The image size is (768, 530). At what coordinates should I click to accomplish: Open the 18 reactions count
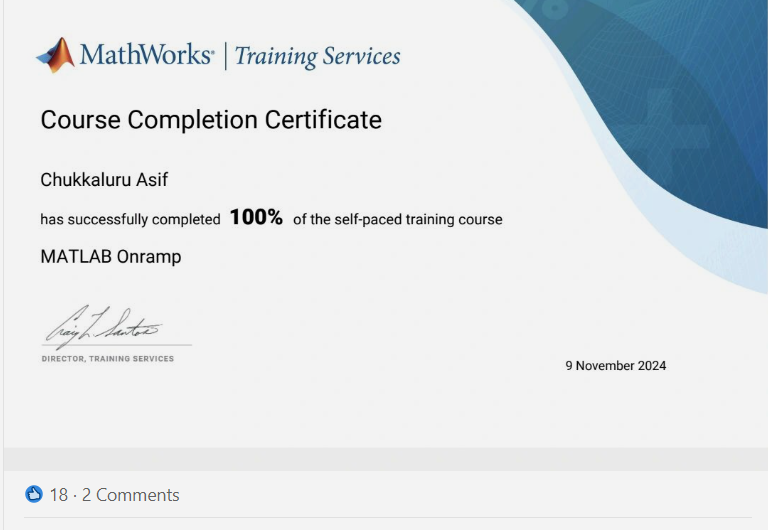(58, 495)
